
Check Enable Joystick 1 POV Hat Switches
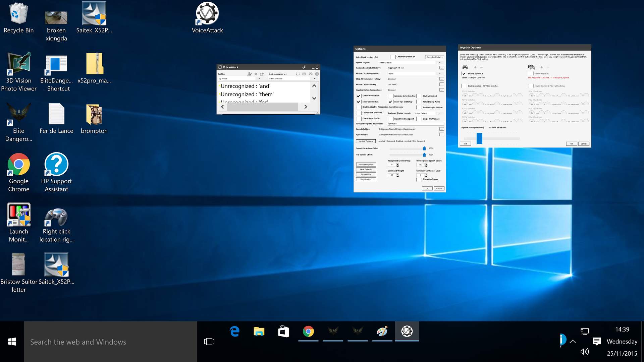click(x=464, y=86)
